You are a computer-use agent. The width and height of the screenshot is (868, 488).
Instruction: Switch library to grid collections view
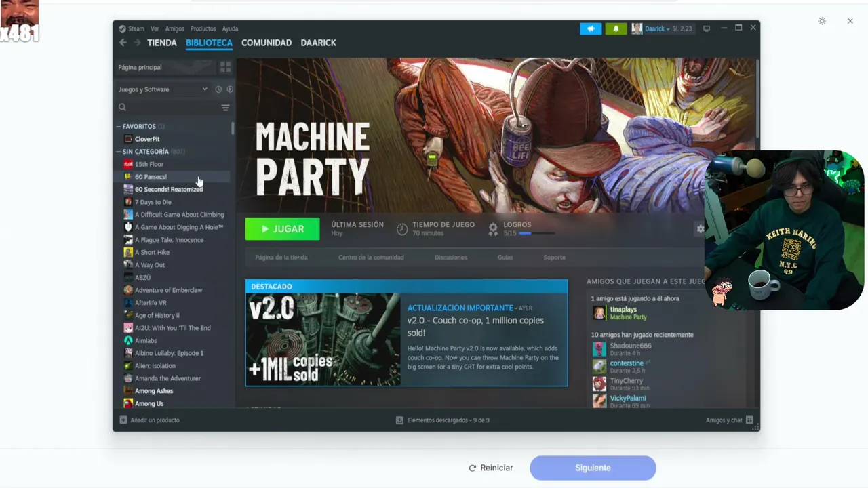(x=226, y=67)
